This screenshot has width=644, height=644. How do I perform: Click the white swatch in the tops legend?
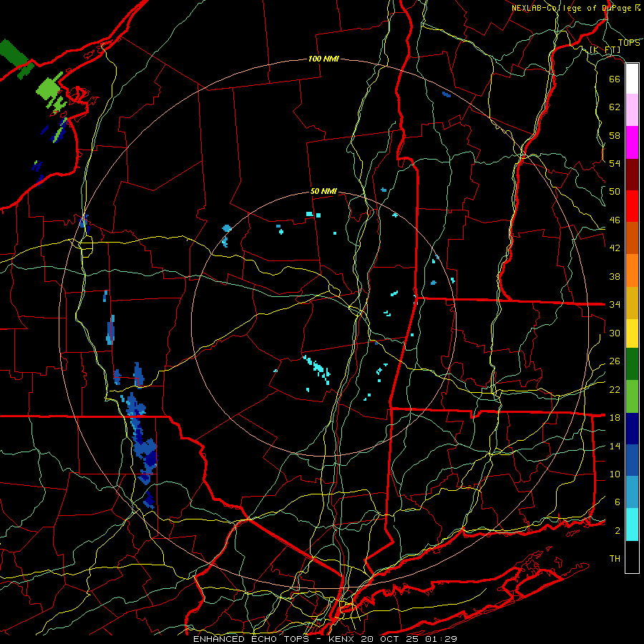tap(632, 79)
